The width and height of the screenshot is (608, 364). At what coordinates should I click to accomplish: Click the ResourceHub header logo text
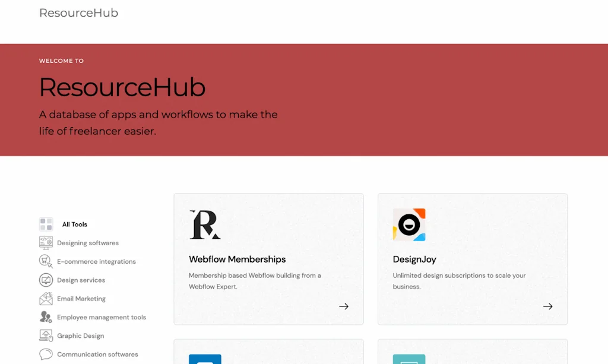(78, 12)
